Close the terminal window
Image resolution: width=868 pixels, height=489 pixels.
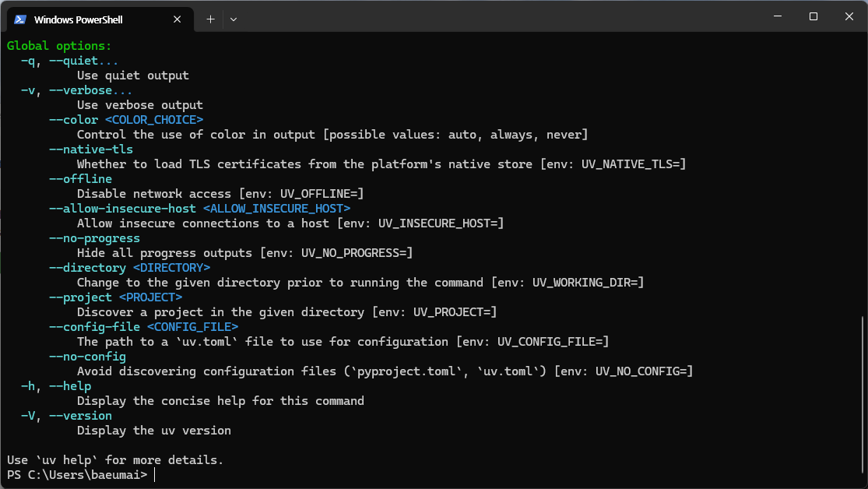pyautogui.click(x=849, y=16)
